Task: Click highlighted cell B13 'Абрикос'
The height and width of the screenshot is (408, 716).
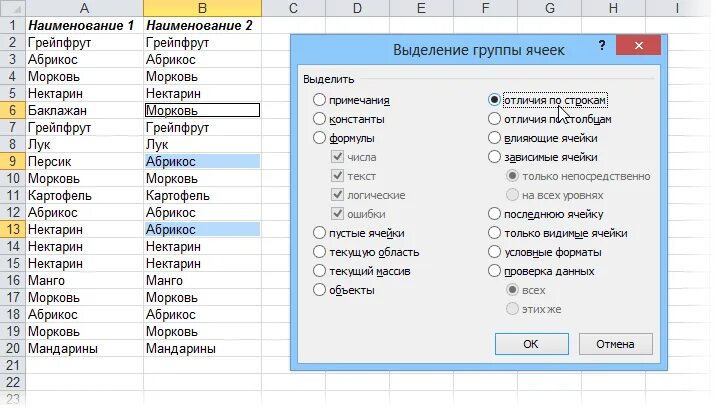Action: coord(202,229)
